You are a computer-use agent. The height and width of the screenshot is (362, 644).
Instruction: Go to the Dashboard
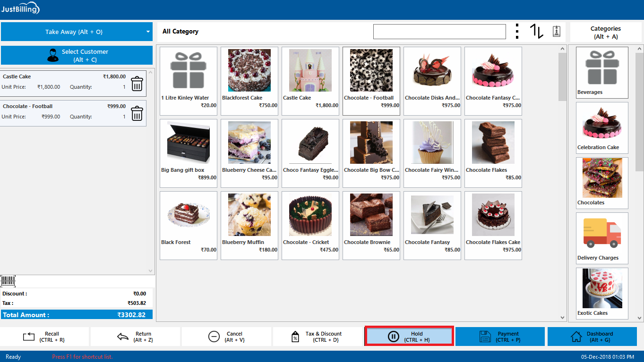click(592, 337)
